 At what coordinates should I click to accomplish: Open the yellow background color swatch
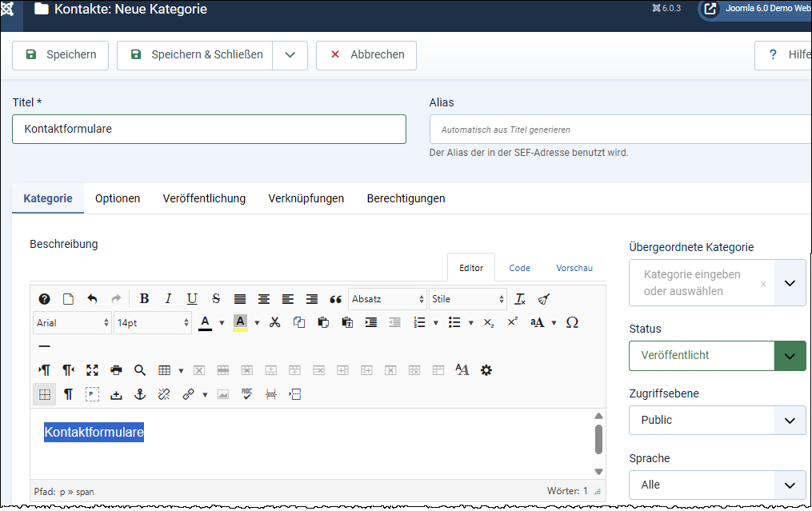click(240, 322)
